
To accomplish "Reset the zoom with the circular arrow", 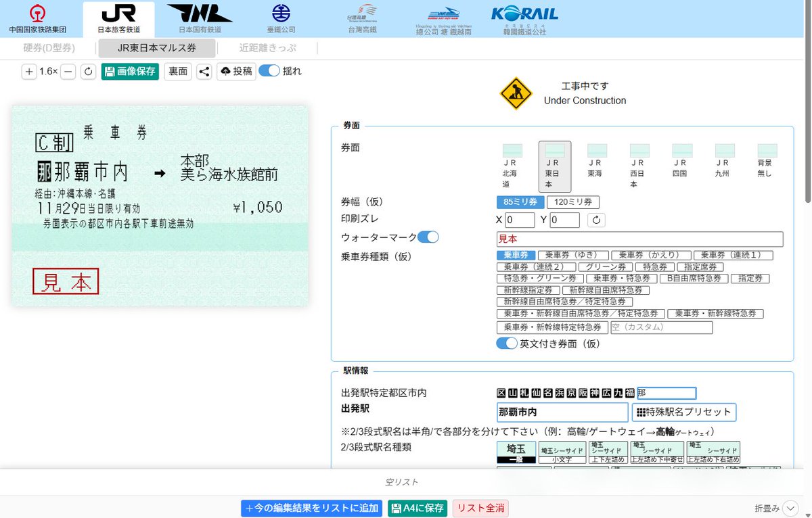I will tap(88, 72).
